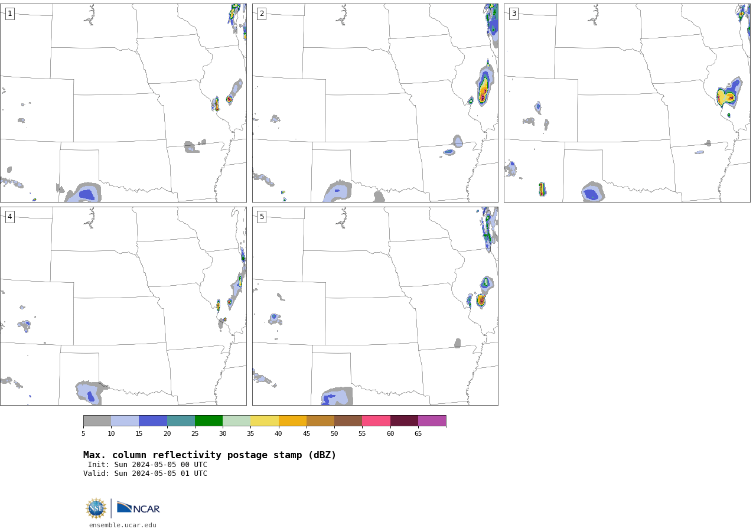Image resolution: width=756 pixels, height=532 pixels.
Task: Select the purple above-65 dBZ swatch
Action: point(432,421)
